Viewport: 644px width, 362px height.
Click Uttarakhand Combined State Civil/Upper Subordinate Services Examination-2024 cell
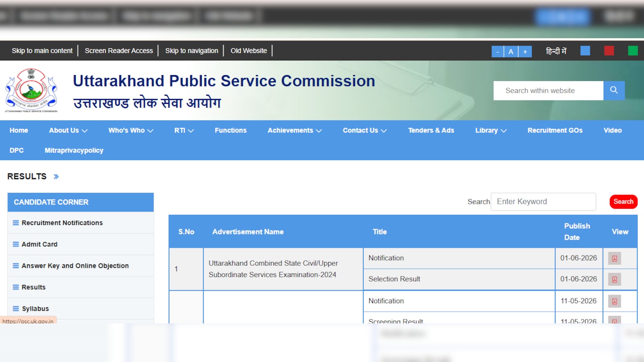[x=283, y=269]
